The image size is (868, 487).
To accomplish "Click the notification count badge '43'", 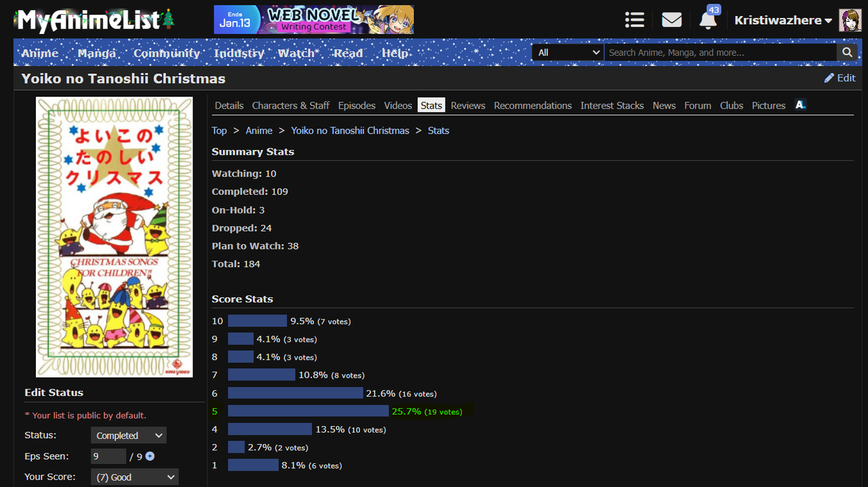I will (713, 9).
